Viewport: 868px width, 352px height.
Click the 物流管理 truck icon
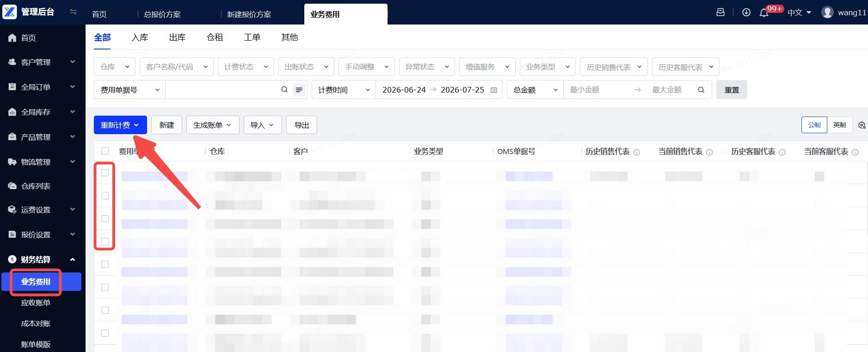(x=12, y=162)
